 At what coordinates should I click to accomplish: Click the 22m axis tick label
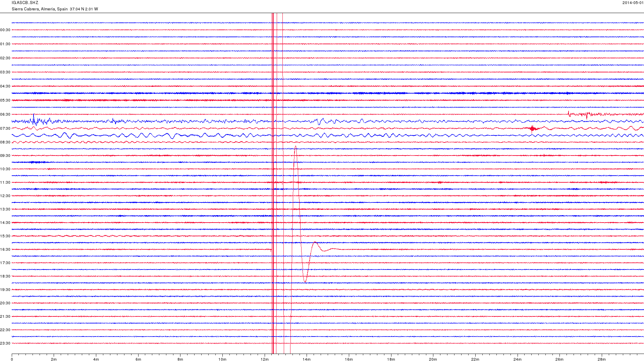475,360
